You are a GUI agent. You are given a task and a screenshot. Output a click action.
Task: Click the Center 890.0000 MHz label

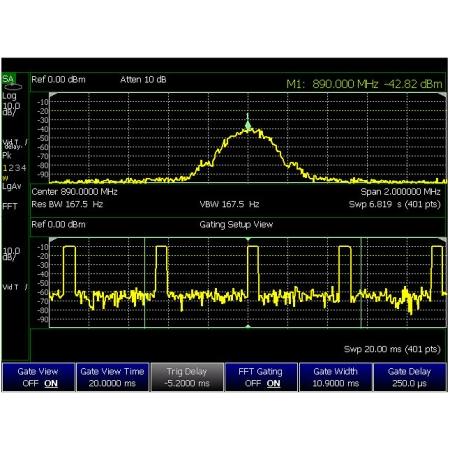(x=74, y=192)
